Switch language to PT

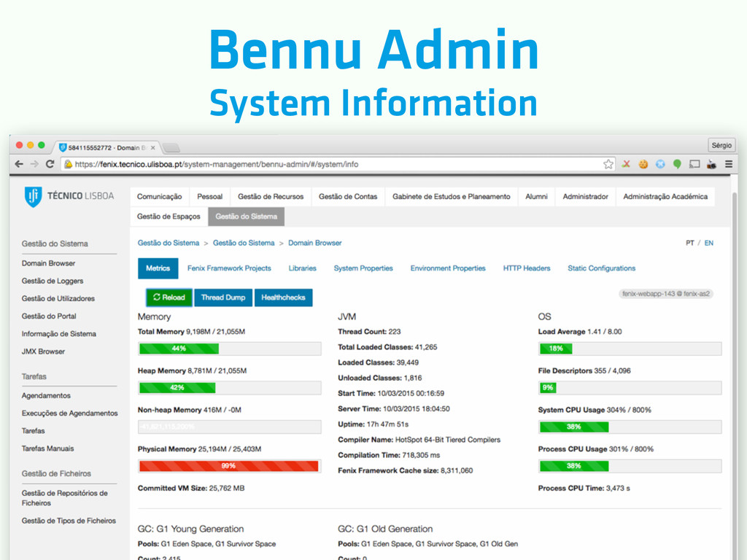pos(690,243)
